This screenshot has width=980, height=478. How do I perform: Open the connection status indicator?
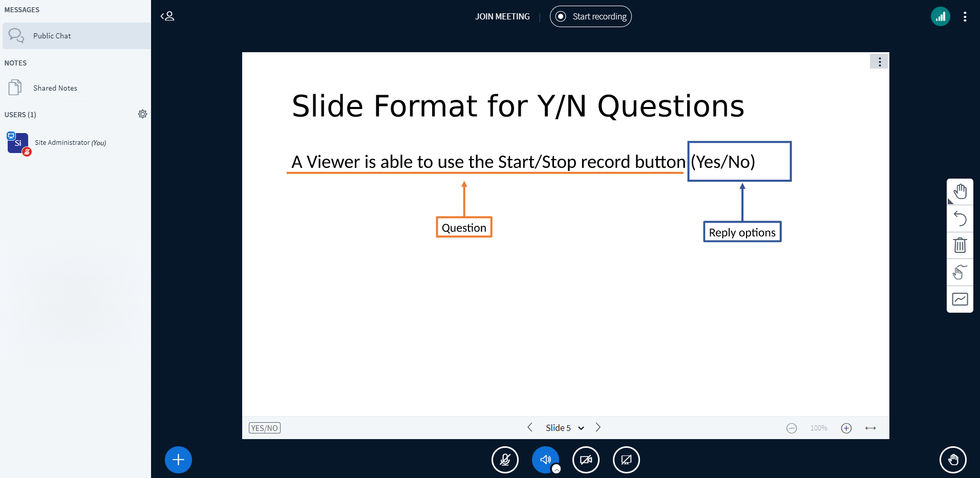point(940,16)
